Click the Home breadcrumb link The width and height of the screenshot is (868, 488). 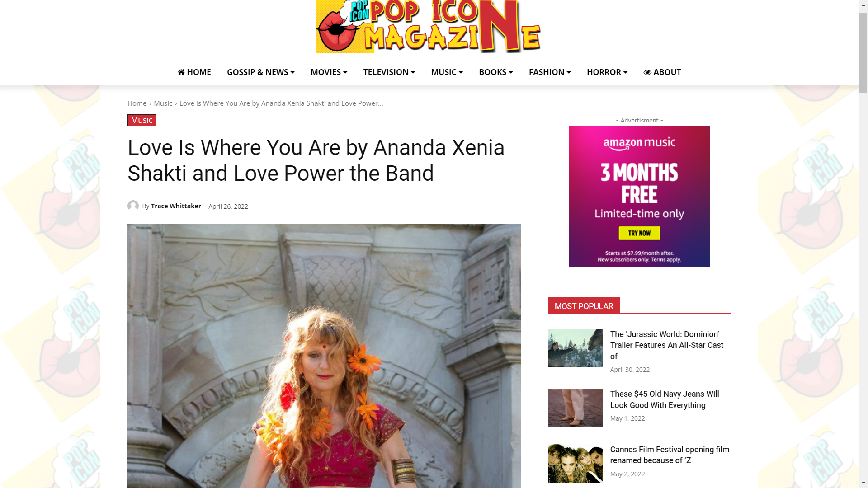(137, 103)
